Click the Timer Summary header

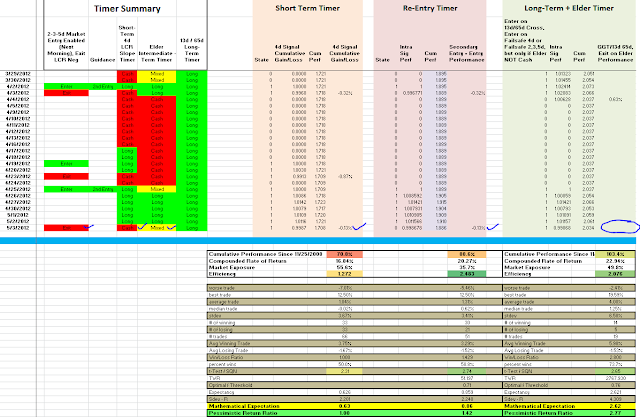[x=127, y=9]
